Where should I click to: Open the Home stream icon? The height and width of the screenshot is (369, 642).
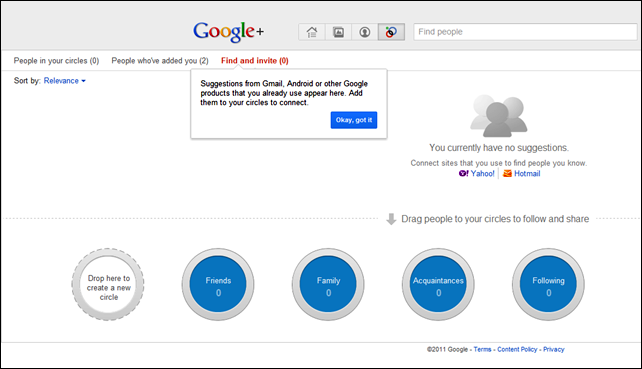tap(312, 32)
